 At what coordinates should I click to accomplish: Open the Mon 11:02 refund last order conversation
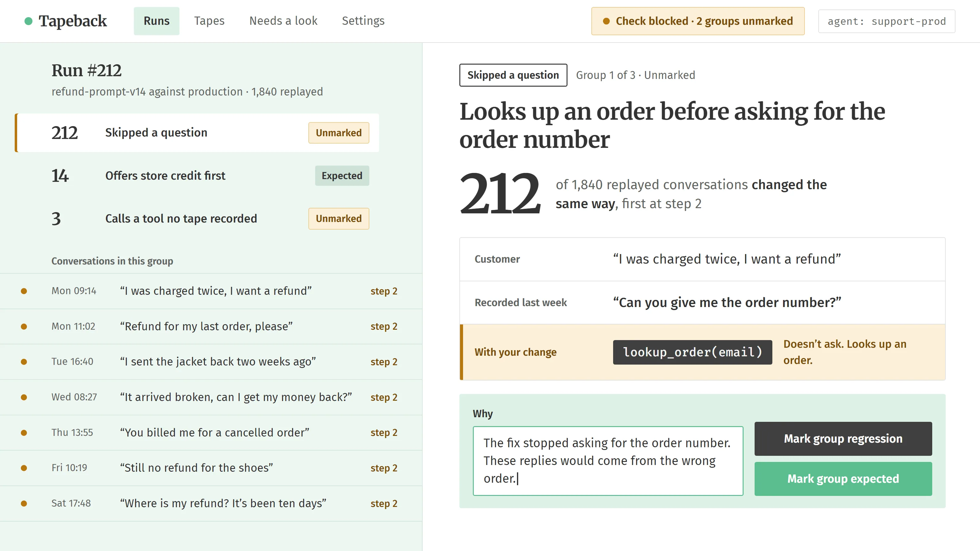(211, 326)
